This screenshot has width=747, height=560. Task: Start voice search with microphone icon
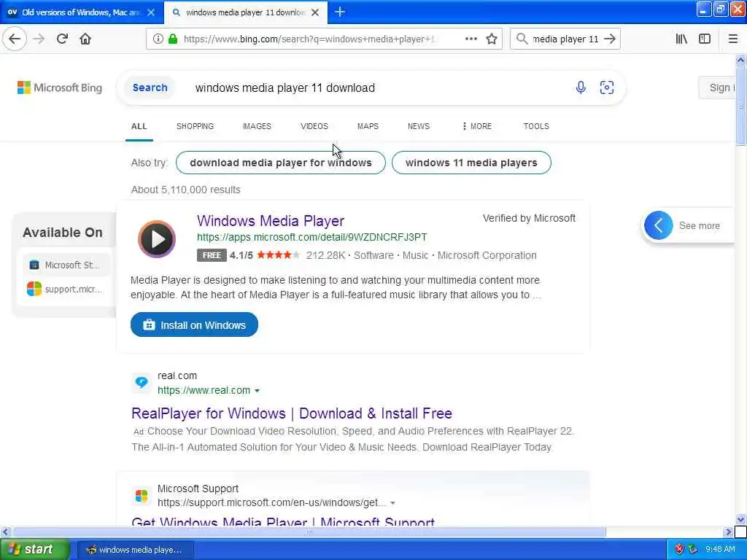[580, 87]
